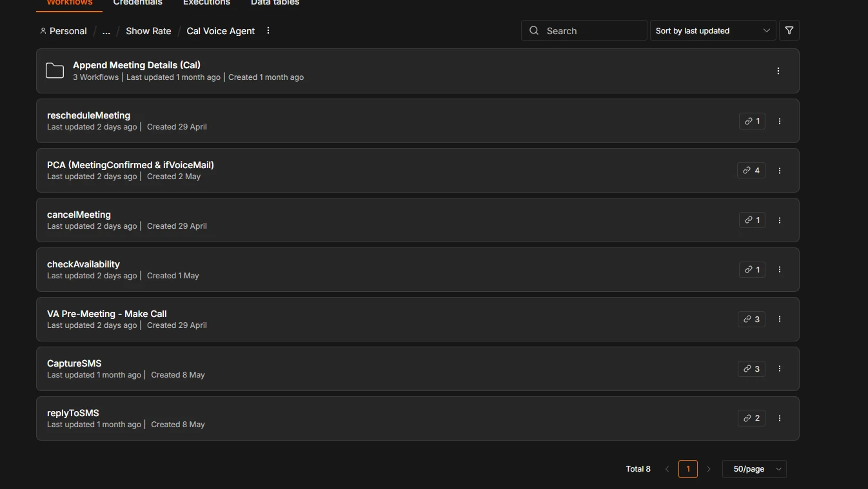Viewport: 868px width, 489px height.
Task: Open the filter icon next to sort dropdown
Action: point(789,30)
